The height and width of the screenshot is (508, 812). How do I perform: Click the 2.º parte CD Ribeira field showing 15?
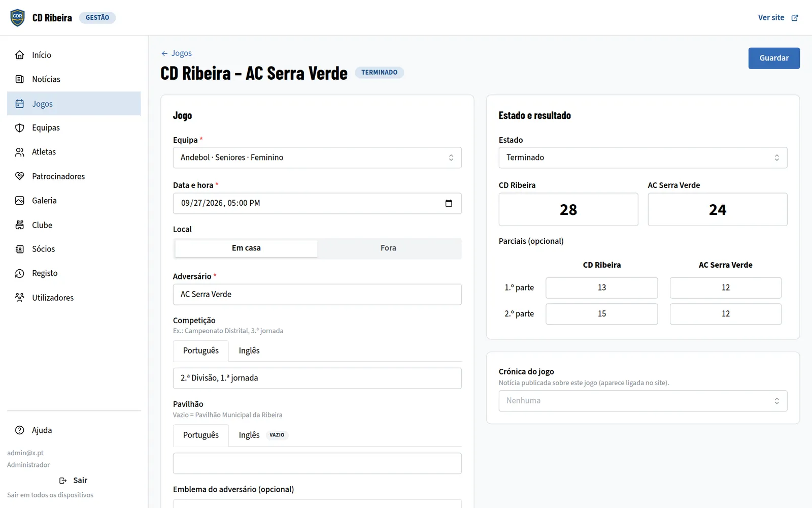pyautogui.click(x=602, y=314)
